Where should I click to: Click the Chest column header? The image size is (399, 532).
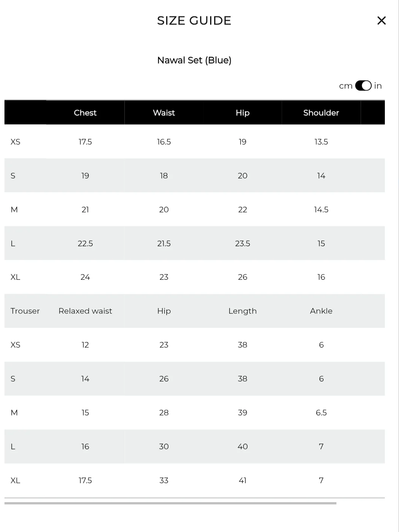coord(85,113)
